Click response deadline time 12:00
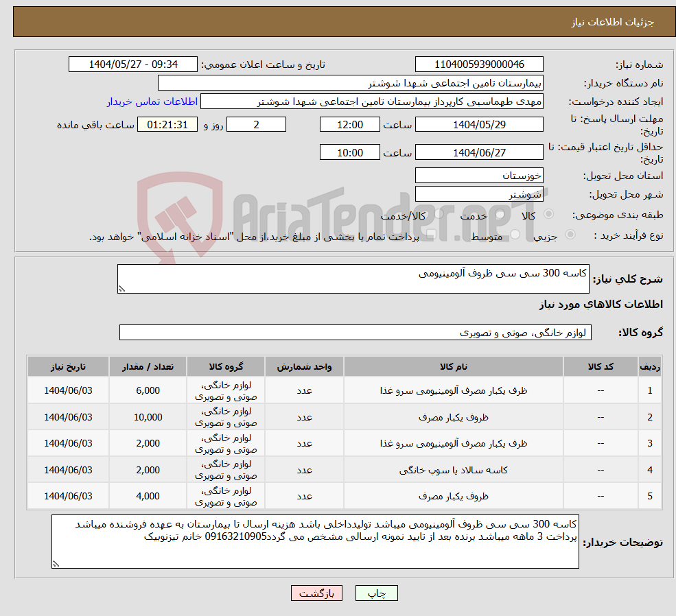This screenshot has height=616, width=676. point(349,124)
